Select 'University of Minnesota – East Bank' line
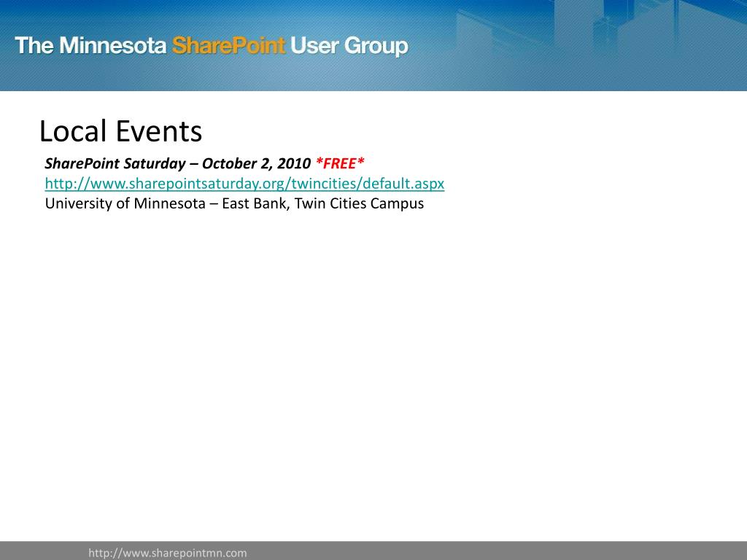This screenshot has height=560, width=747. (x=234, y=204)
